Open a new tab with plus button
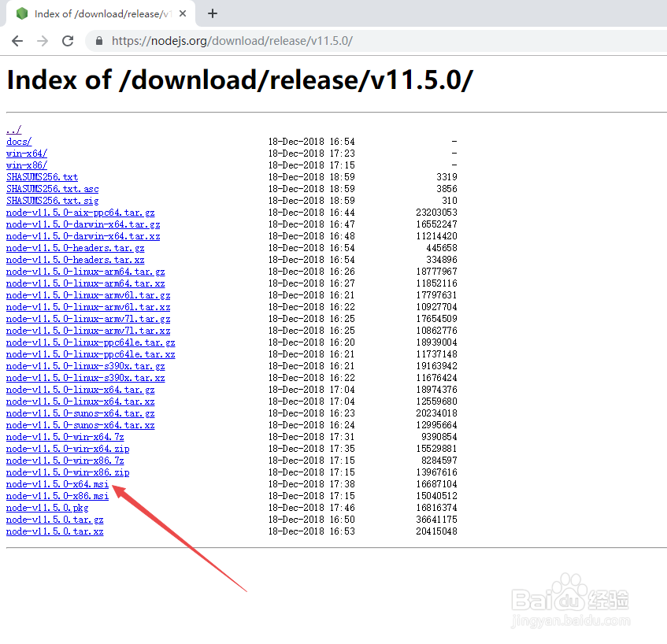 [213, 13]
